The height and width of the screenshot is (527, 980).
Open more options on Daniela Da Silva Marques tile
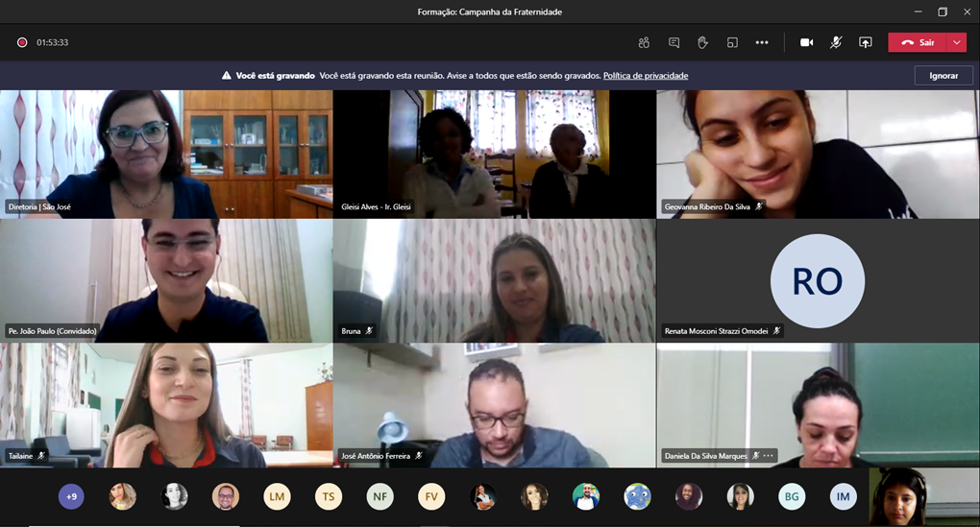pos(768,456)
